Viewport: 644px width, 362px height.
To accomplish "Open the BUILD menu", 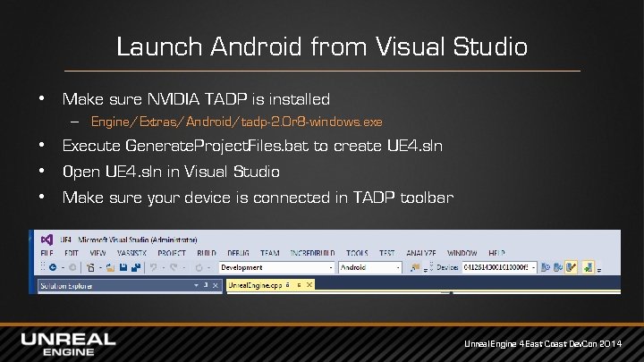I will 207,253.
